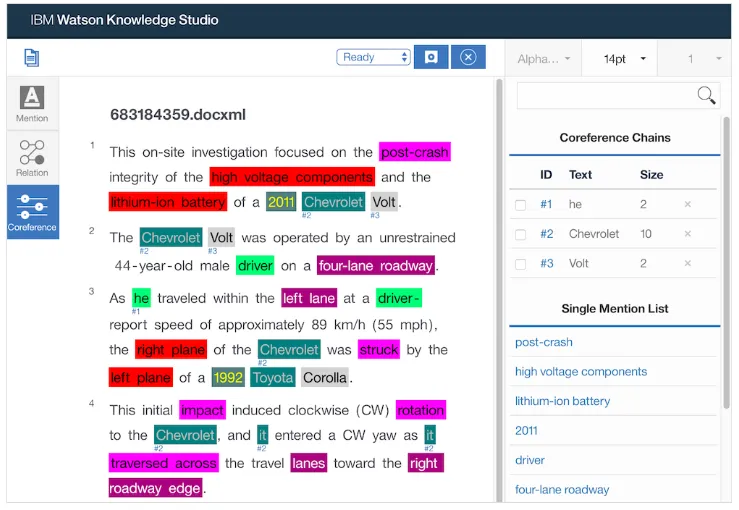
Task: Open 'high voltage components' in Single Mention List
Action: (581, 372)
